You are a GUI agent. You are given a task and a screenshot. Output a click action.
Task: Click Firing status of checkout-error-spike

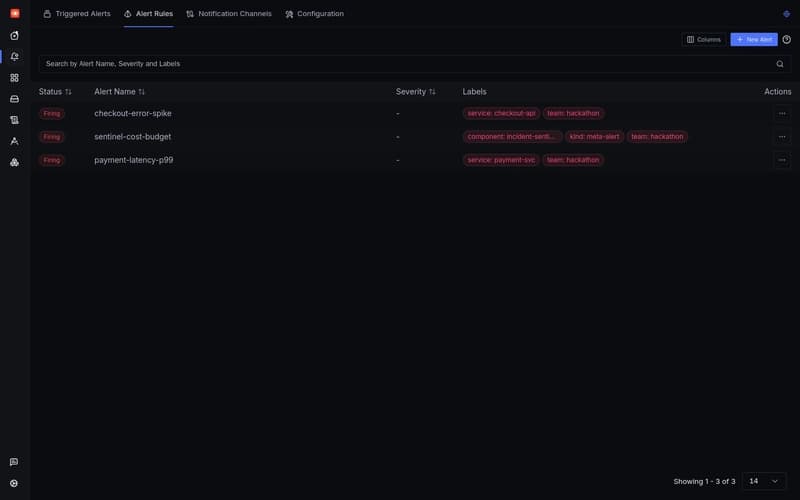[52, 113]
